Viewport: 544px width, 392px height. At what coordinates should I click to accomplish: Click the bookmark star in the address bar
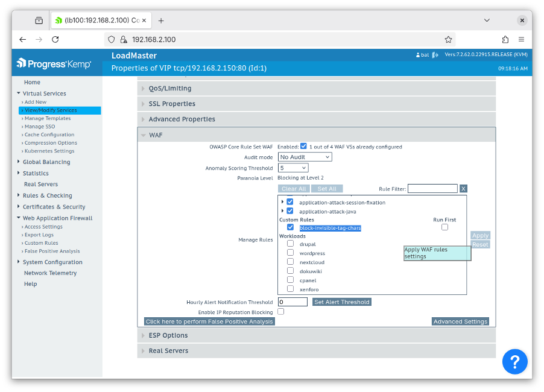(448, 39)
